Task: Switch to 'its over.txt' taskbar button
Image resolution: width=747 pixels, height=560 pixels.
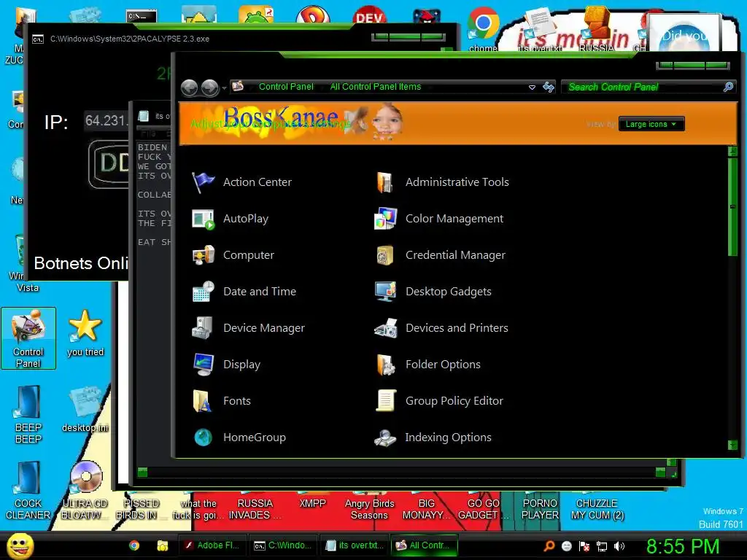Action: [355, 545]
